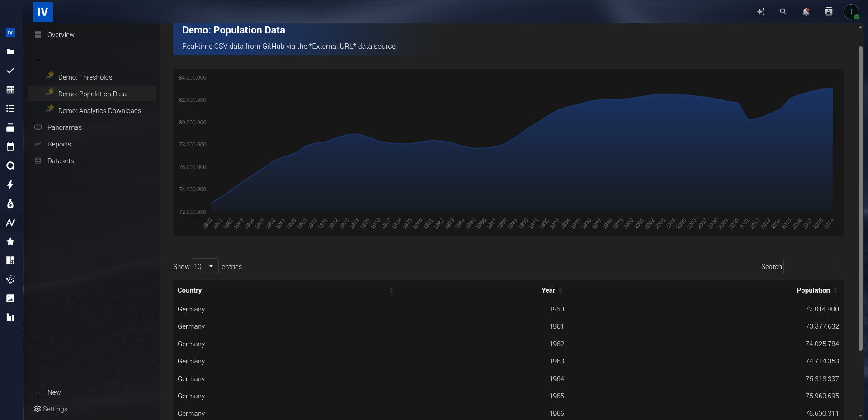Click the sparkle AI assistant icon
This screenshot has height=420, width=868.
(761, 12)
